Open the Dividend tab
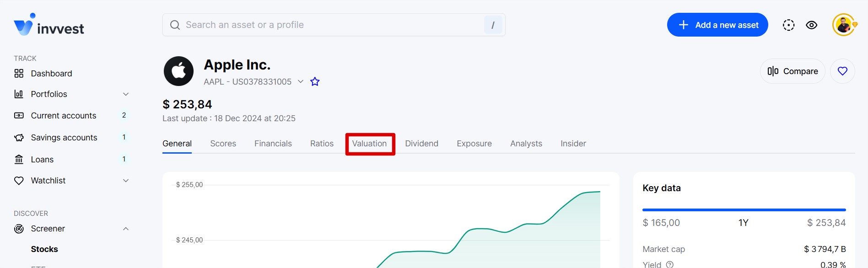Image resolution: width=868 pixels, height=268 pixels. click(x=422, y=144)
